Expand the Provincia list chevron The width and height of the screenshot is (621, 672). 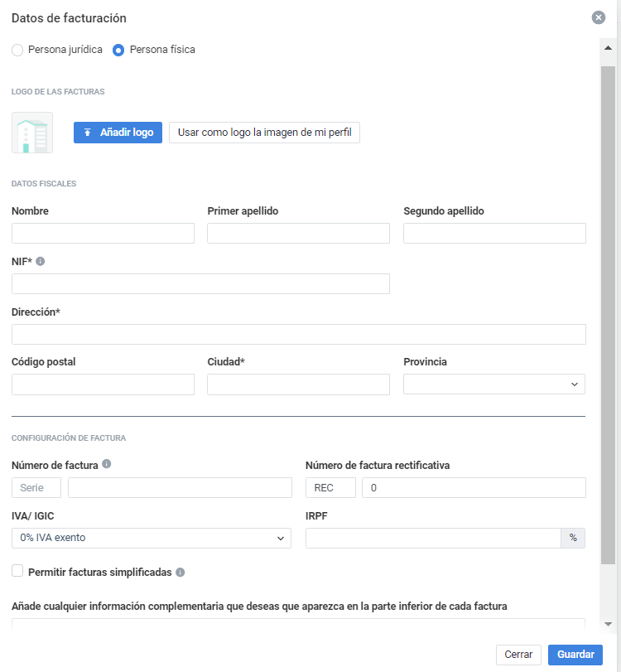[x=575, y=384]
